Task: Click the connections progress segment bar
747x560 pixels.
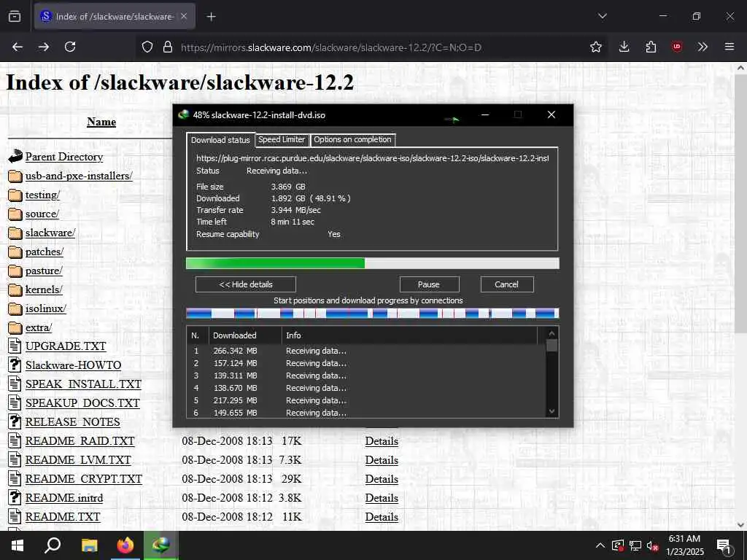Action: [x=373, y=314]
